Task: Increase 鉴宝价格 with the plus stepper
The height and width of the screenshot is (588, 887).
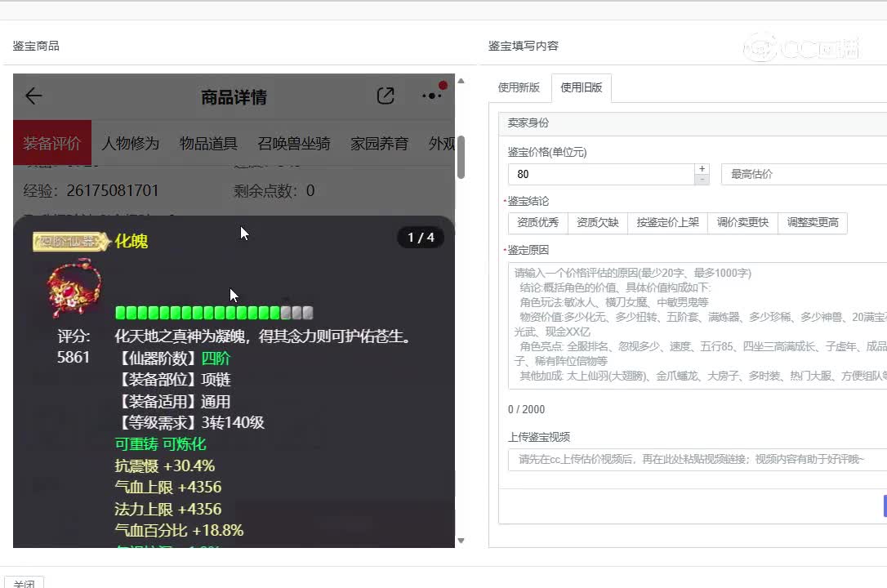Action: point(702,169)
